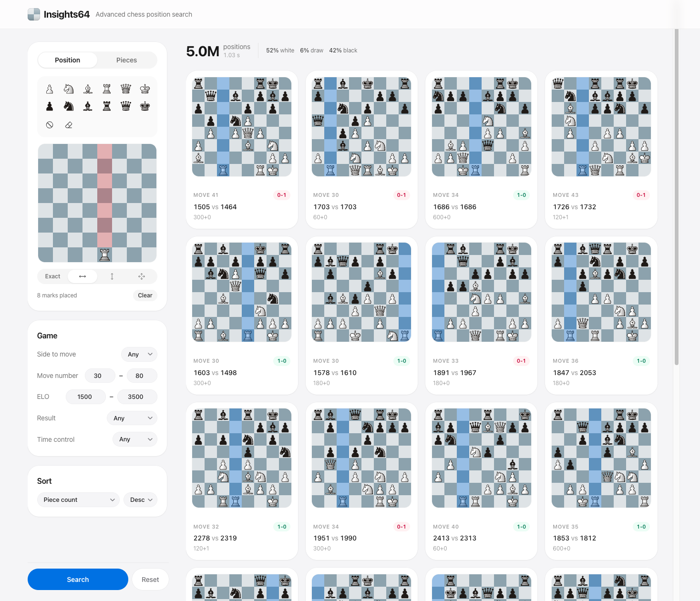Image resolution: width=700 pixels, height=601 pixels.
Task: Select the black pawn piece
Action: (50, 106)
